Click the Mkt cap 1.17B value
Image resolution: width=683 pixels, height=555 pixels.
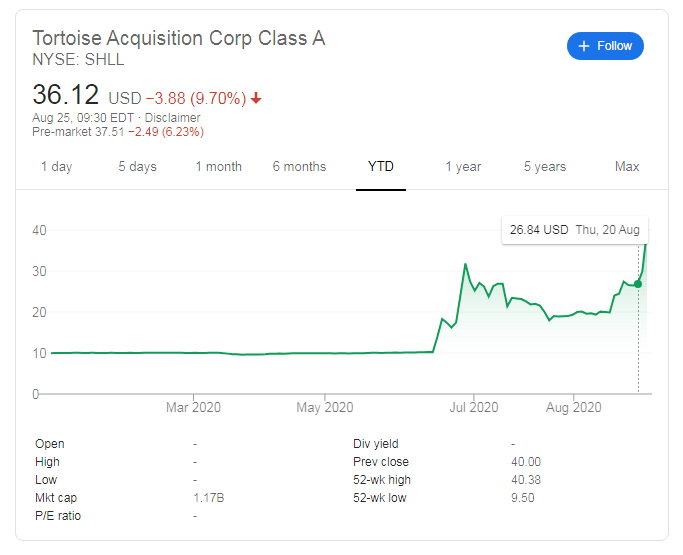(208, 498)
